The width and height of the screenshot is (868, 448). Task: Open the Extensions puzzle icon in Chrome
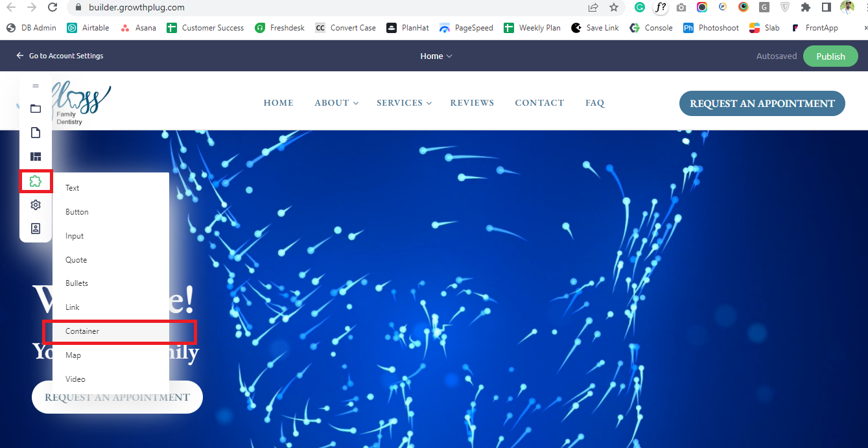(806, 8)
